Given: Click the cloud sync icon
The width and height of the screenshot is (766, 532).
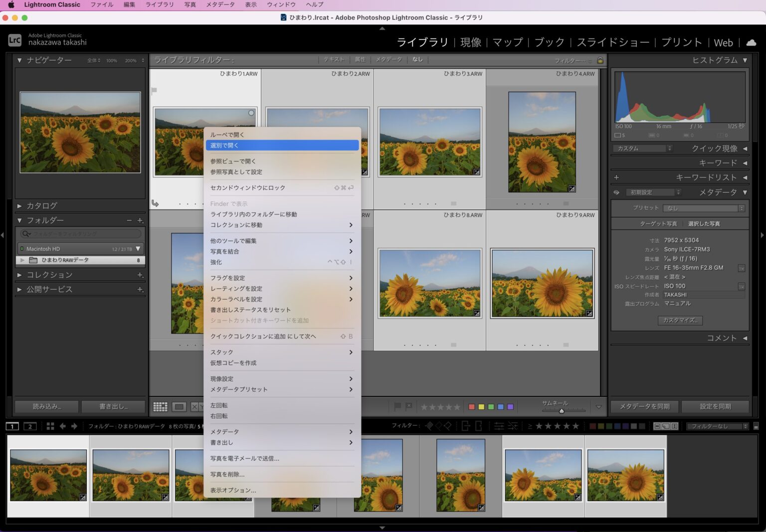Looking at the screenshot, I should (751, 42).
